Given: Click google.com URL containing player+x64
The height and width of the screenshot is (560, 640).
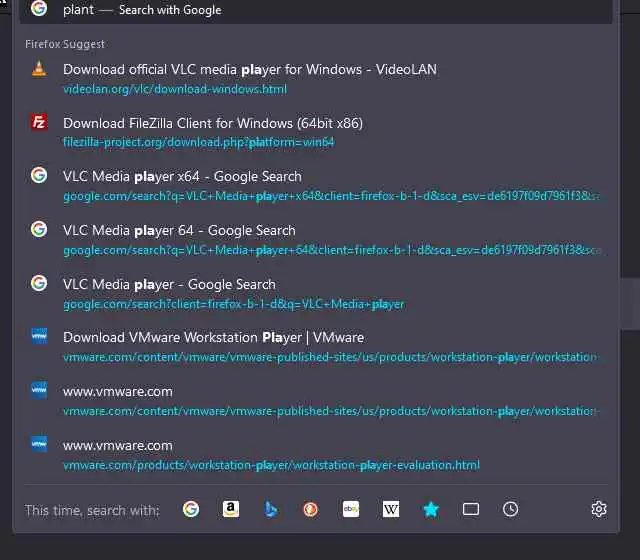Looking at the screenshot, I should pyautogui.click(x=331, y=196).
